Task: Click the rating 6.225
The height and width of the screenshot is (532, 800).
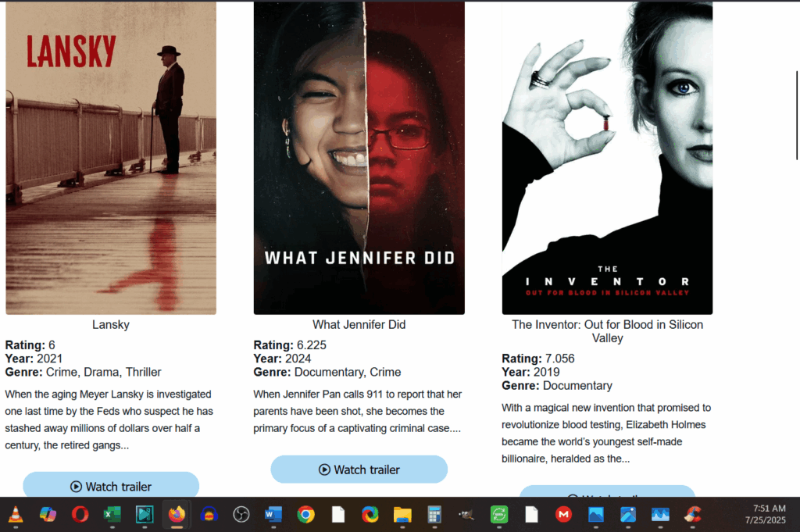Action: click(x=311, y=345)
